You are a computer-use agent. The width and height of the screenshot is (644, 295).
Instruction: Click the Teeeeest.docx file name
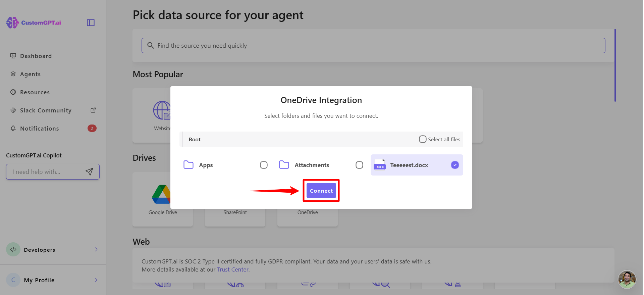tap(409, 165)
